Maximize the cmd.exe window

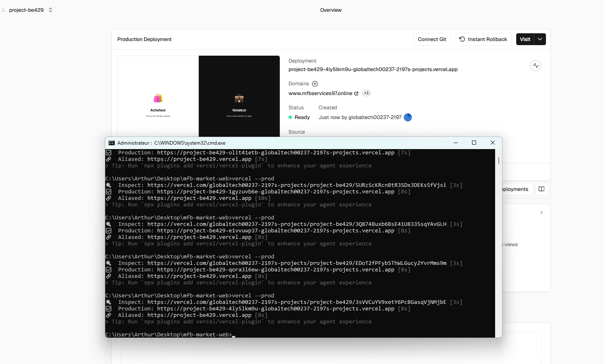click(x=474, y=143)
